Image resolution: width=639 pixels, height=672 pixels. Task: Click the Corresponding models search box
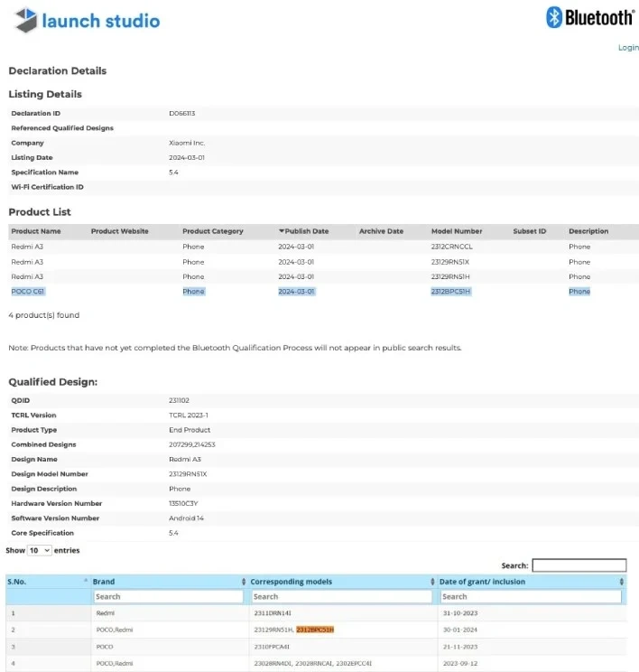point(342,596)
